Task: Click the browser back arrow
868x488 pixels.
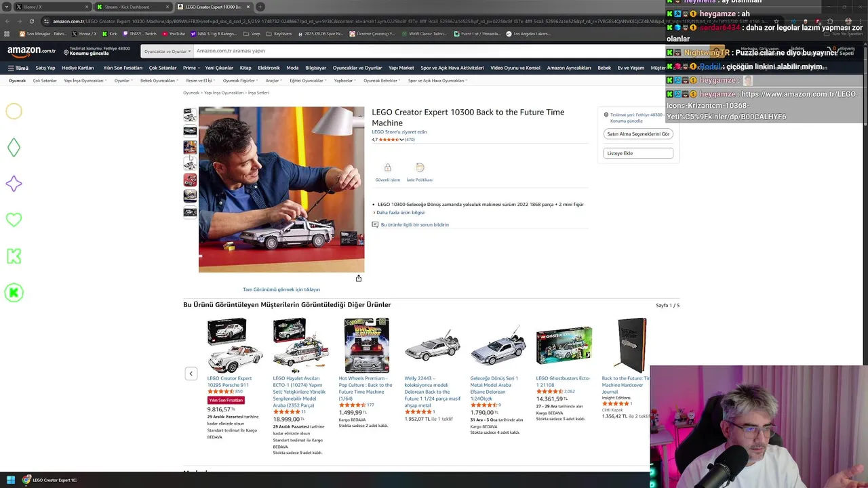Action: click(7, 21)
